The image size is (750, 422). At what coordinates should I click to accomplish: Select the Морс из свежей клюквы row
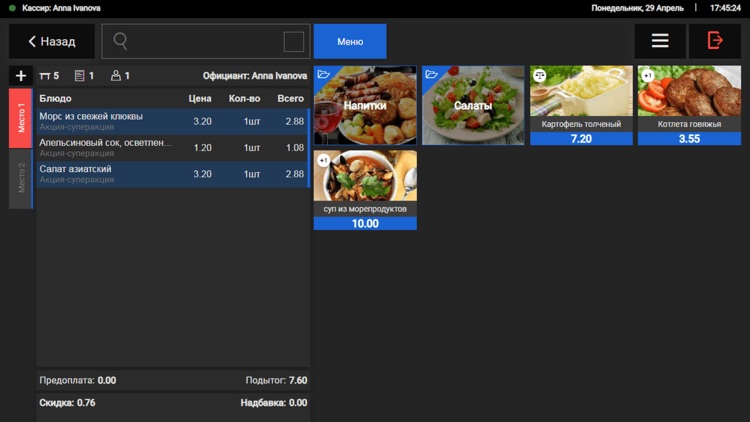click(x=173, y=121)
